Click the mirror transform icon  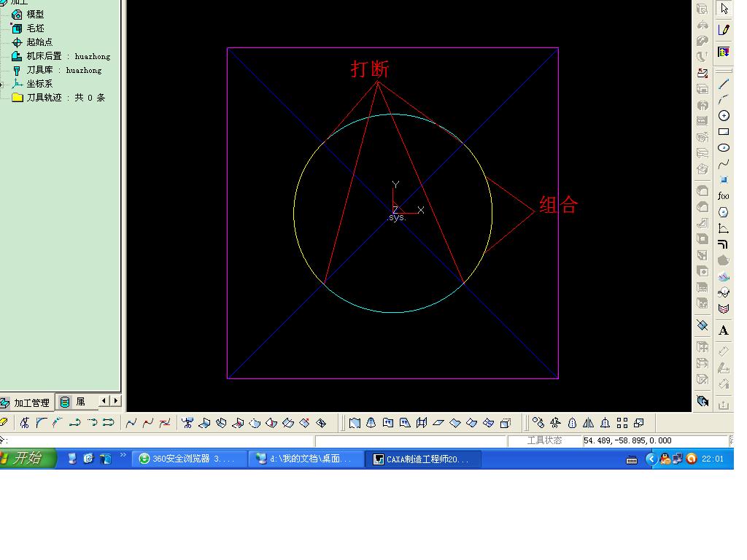589,423
